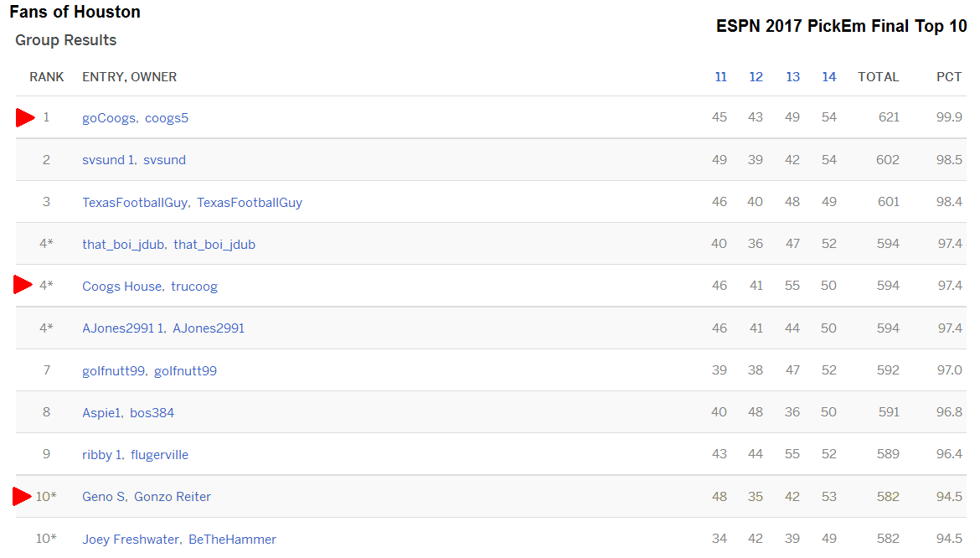Open owner flugerville profile
The width and height of the screenshot is (980, 558).
(159, 455)
